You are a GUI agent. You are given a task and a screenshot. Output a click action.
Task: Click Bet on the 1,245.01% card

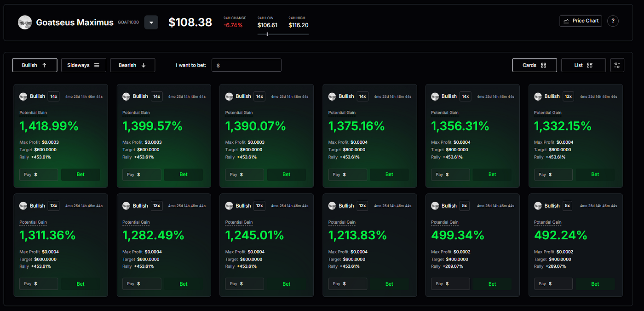coord(287,284)
